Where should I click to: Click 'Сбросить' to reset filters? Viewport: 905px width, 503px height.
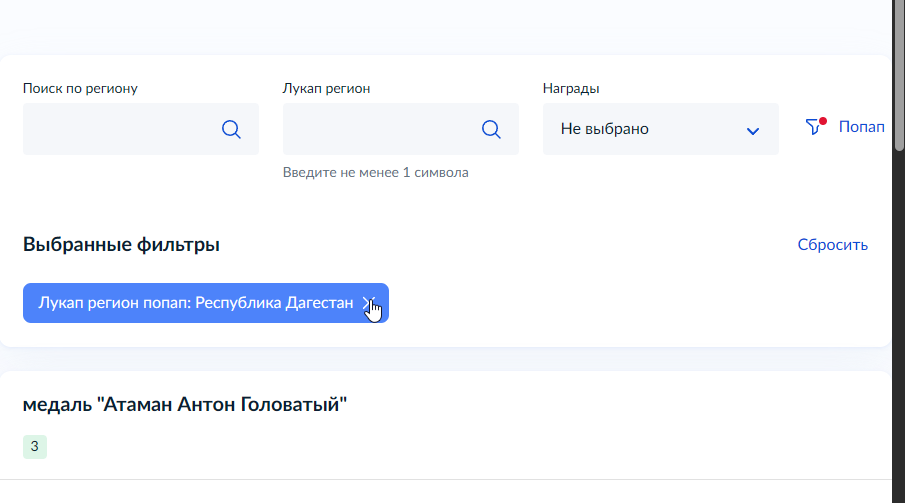832,244
